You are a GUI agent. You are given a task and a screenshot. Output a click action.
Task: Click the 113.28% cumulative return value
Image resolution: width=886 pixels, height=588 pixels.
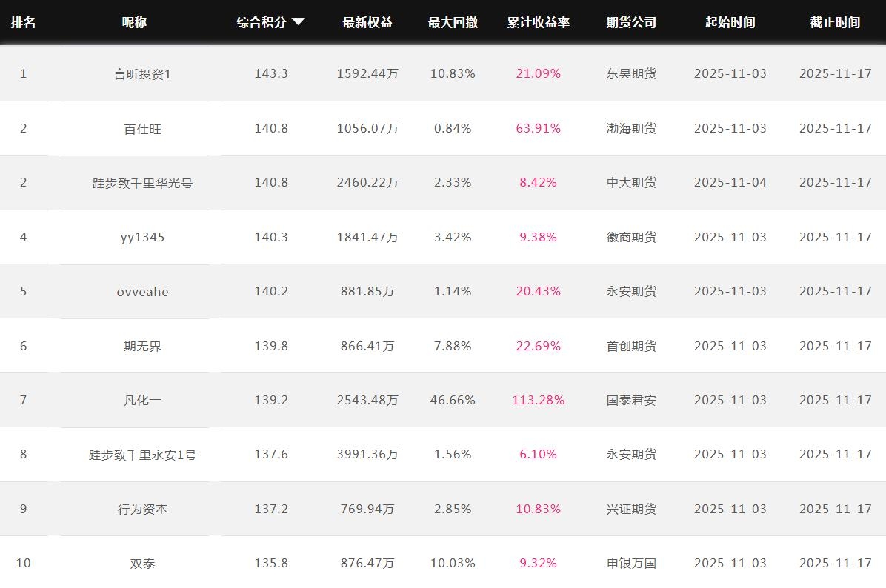538,400
